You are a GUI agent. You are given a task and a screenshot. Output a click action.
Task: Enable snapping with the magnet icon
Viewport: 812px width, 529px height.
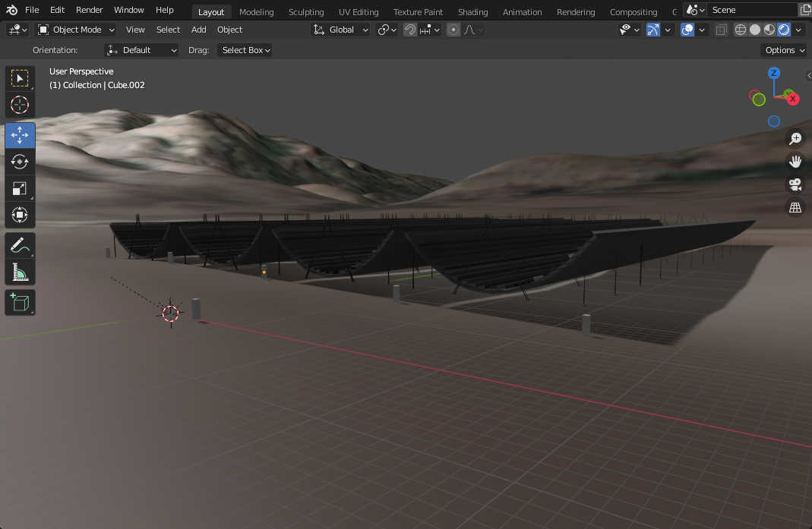[x=409, y=30]
